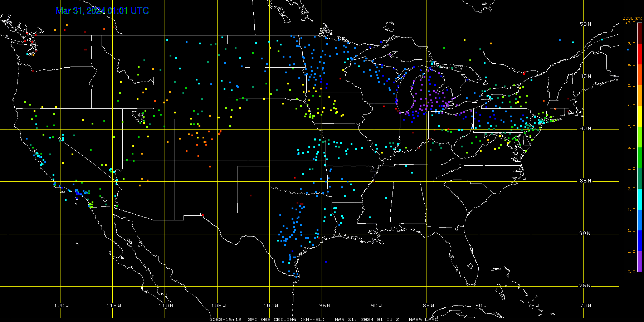
Task: Click the "105W" longitude label
Action: [218, 306]
